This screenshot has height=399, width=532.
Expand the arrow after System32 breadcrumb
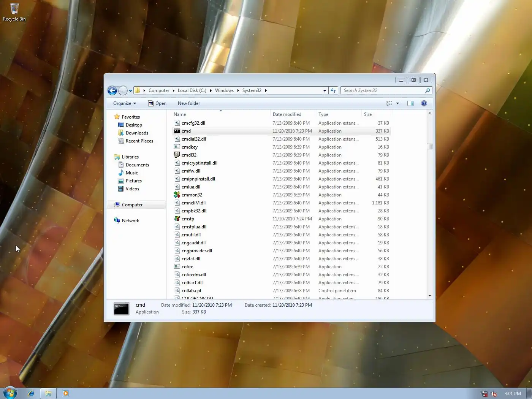pos(266,90)
